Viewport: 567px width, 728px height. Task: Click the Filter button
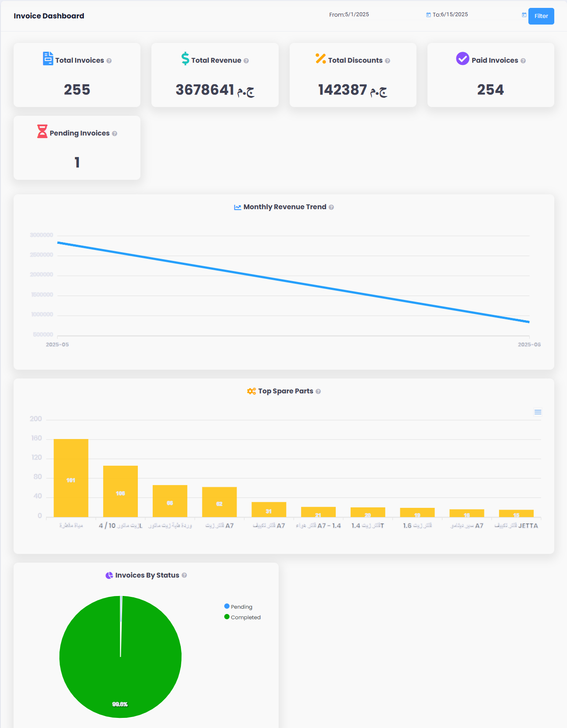pyautogui.click(x=541, y=16)
